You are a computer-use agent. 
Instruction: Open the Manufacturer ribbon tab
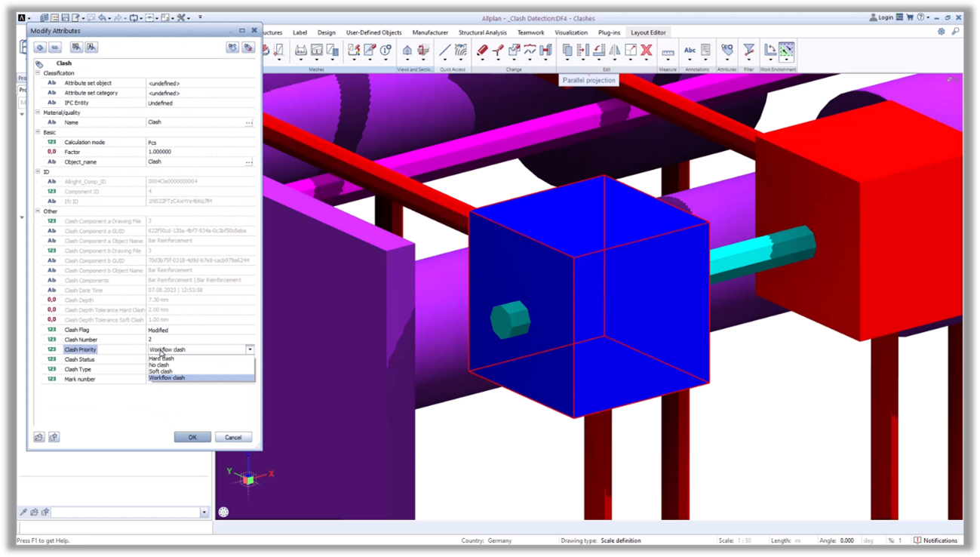430,32
